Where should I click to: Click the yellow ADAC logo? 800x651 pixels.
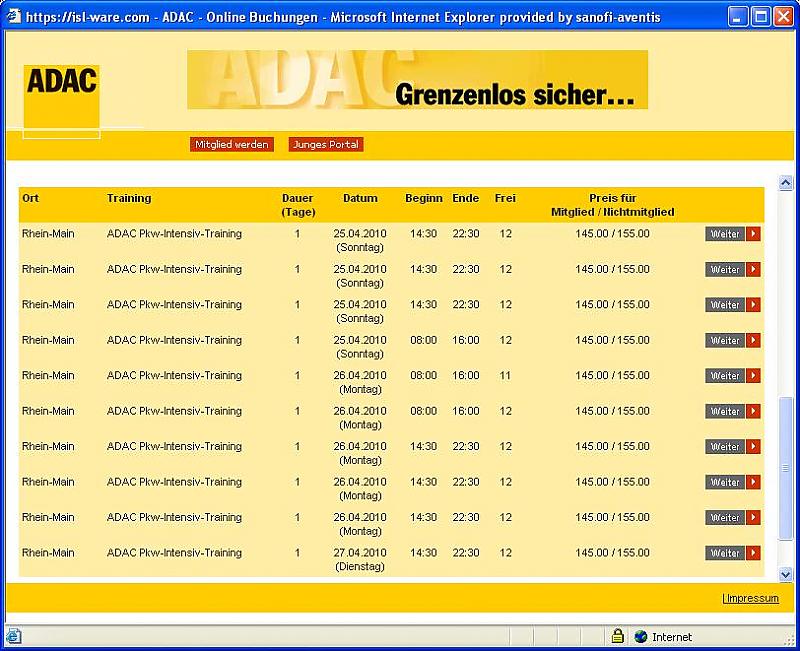61,96
